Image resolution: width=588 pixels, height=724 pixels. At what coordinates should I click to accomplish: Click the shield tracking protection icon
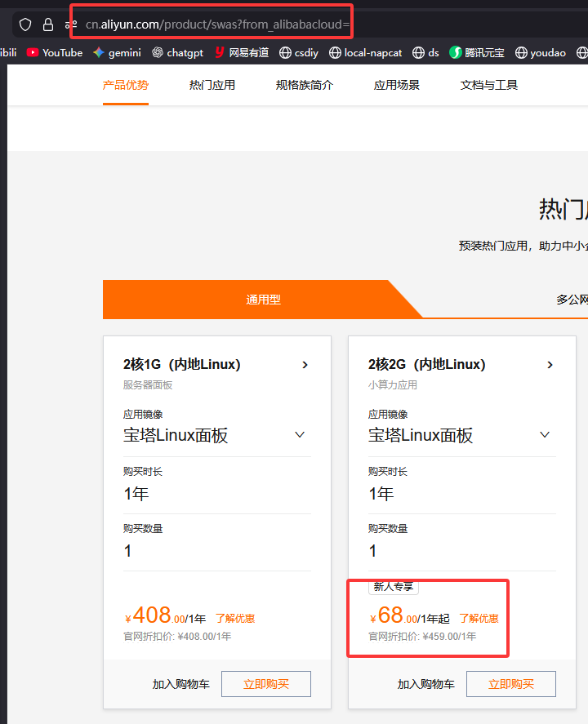25,24
